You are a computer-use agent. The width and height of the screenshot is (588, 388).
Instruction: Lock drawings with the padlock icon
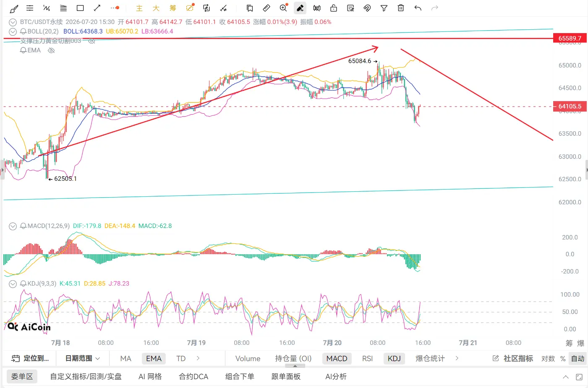pyautogui.click(x=334, y=8)
